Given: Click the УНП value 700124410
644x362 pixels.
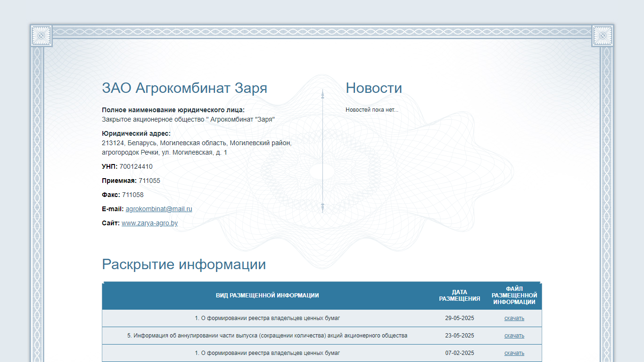Looking at the screenshot, I should pyautogui.click(x=136, y=166).
